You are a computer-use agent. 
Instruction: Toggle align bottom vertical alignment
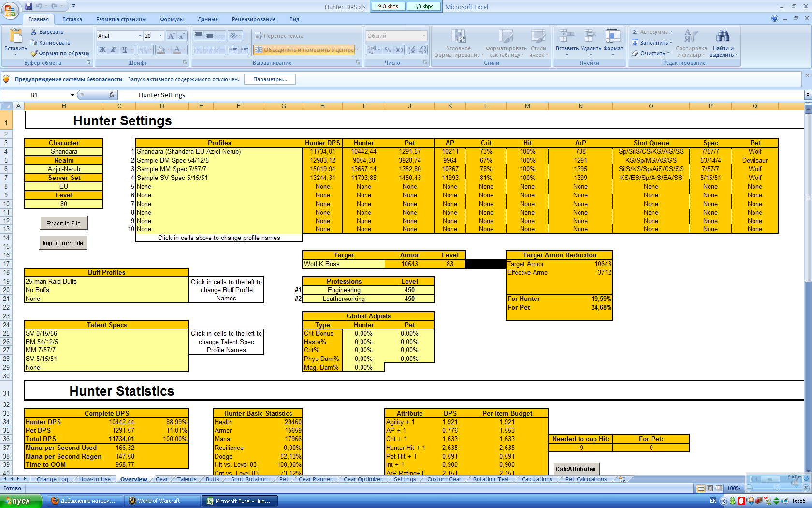click(x=220, y=36)
